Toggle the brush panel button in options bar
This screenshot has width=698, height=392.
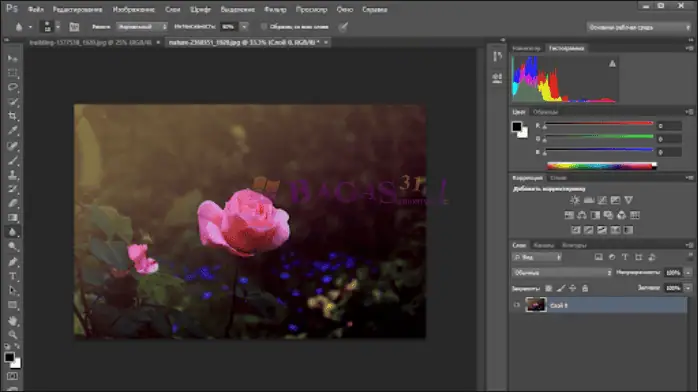(x=74, y=27)
